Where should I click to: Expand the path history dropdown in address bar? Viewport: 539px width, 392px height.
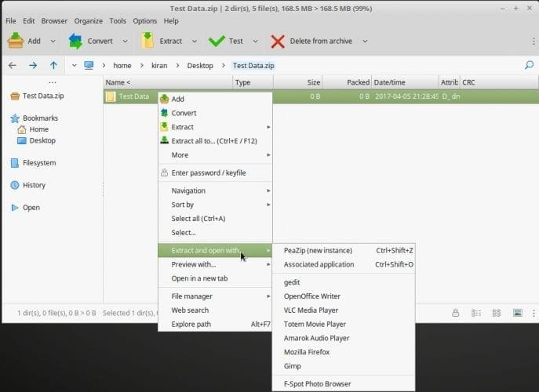tap(74, 66)
